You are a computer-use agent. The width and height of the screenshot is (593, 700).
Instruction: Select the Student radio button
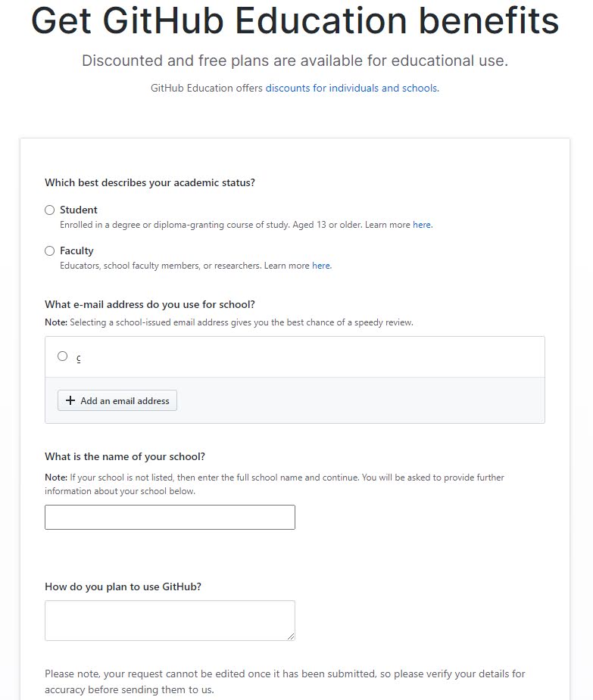click(x=50, y=210)
